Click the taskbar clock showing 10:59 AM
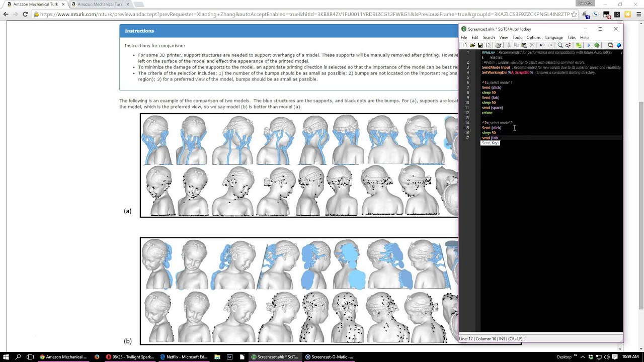The width and height of the screenshot is (644, 362). (630, 357)
